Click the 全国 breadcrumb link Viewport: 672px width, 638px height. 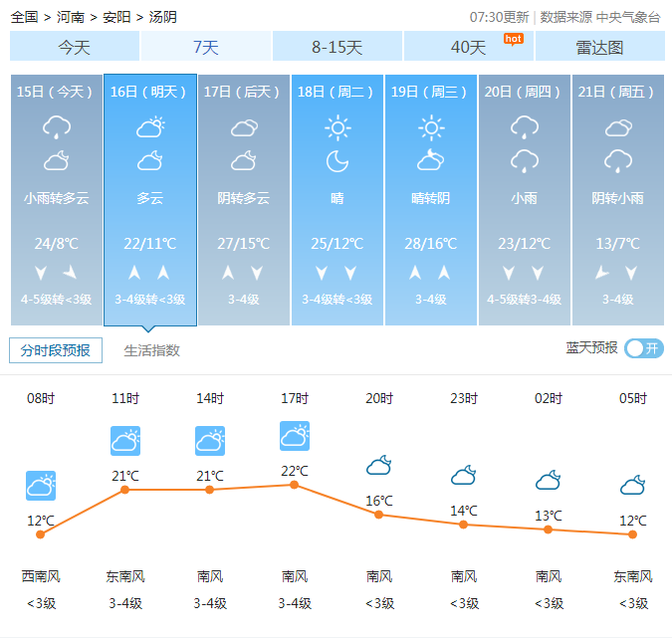(25, 17)
